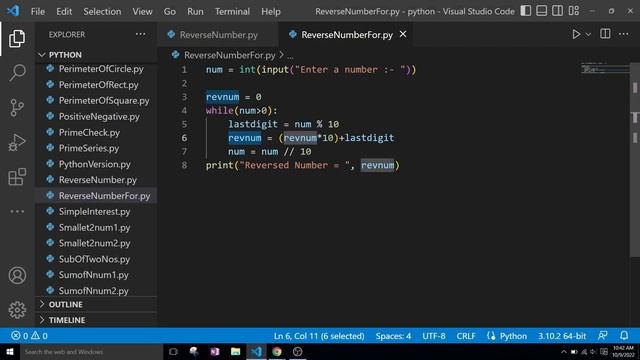This screenshot has width=640, height=360.
Task: Open the File menu
Action: [x=38, y=11]
